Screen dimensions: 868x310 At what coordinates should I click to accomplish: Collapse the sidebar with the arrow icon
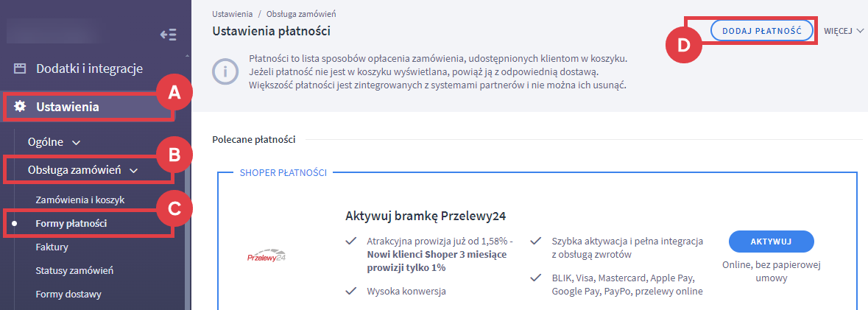point(168,35)
